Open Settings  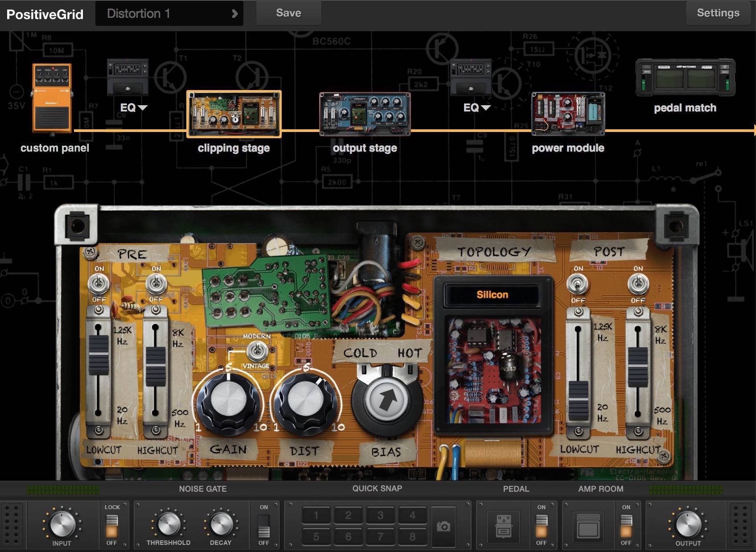[718, 13]
